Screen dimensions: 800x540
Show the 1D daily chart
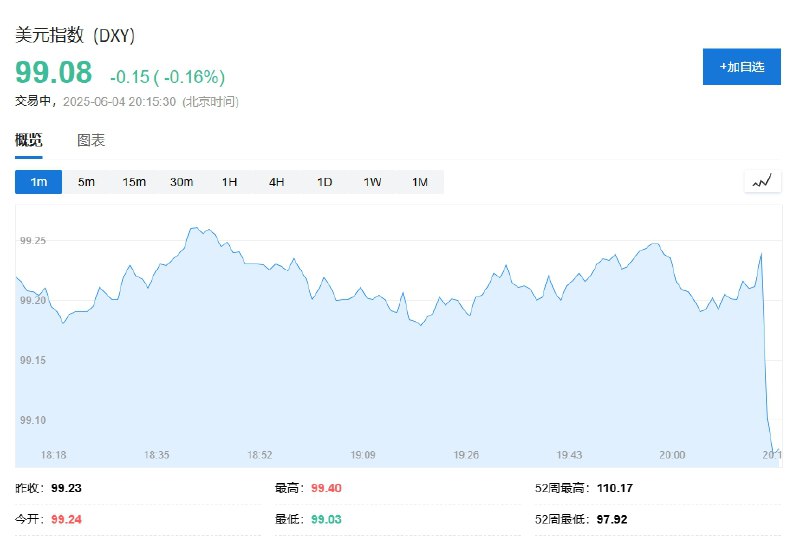324,182
